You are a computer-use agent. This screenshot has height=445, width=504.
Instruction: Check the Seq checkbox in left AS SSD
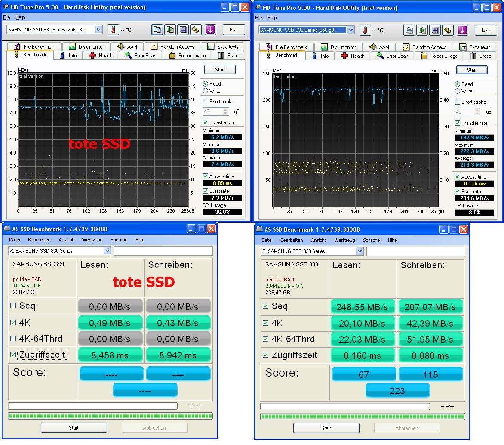[x=13, y=306]
